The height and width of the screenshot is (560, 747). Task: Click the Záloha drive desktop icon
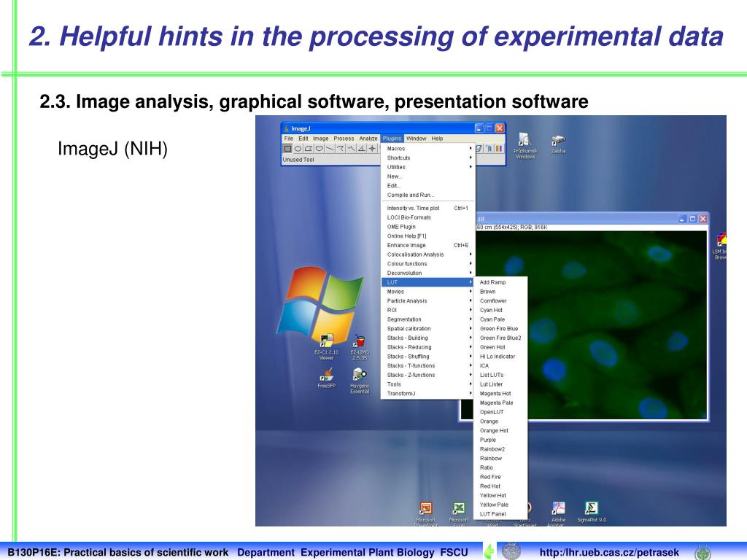tap(558, 144)
